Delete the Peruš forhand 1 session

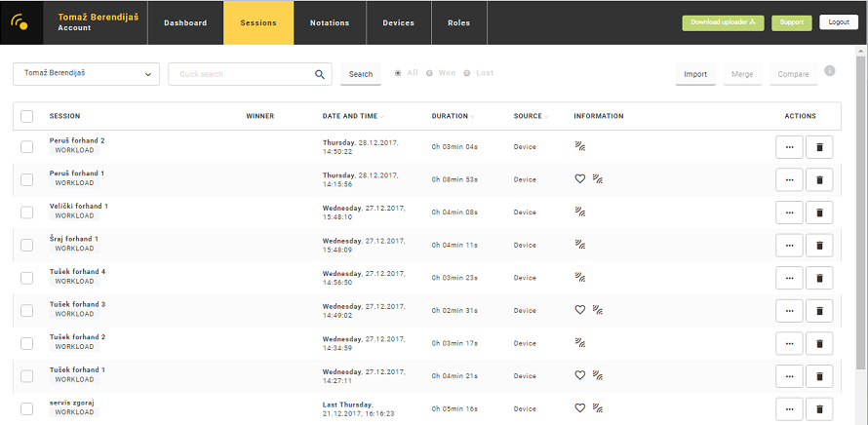(x=819, y=180)
